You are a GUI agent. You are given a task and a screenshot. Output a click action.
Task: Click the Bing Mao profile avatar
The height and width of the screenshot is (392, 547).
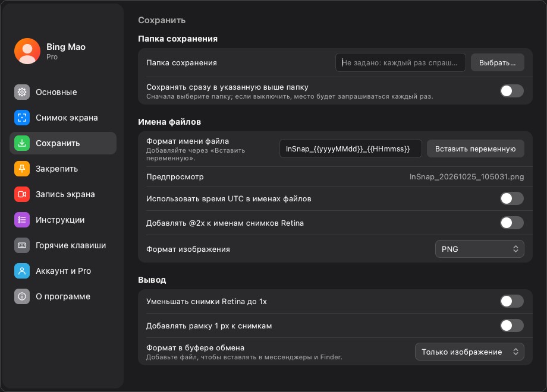pos(27,51)
